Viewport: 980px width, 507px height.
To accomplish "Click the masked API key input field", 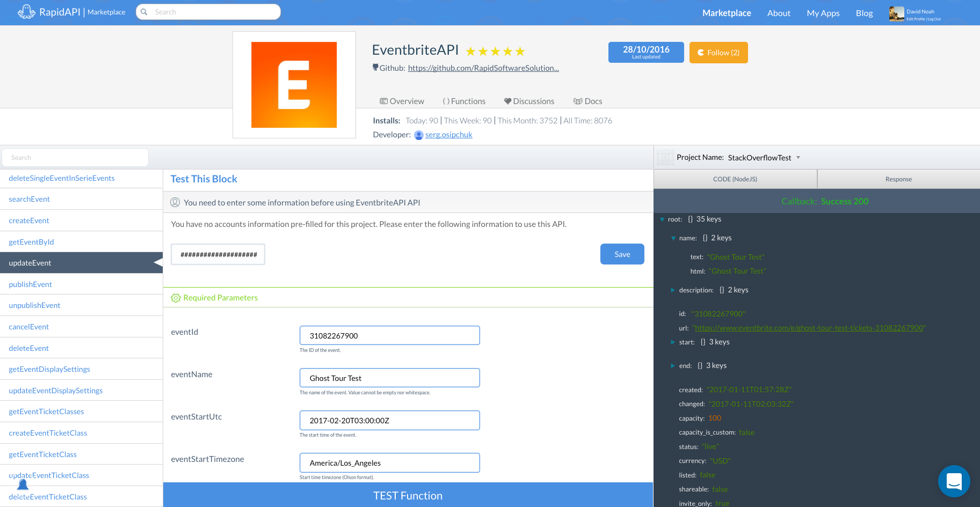I will click(x=218, y=254).
